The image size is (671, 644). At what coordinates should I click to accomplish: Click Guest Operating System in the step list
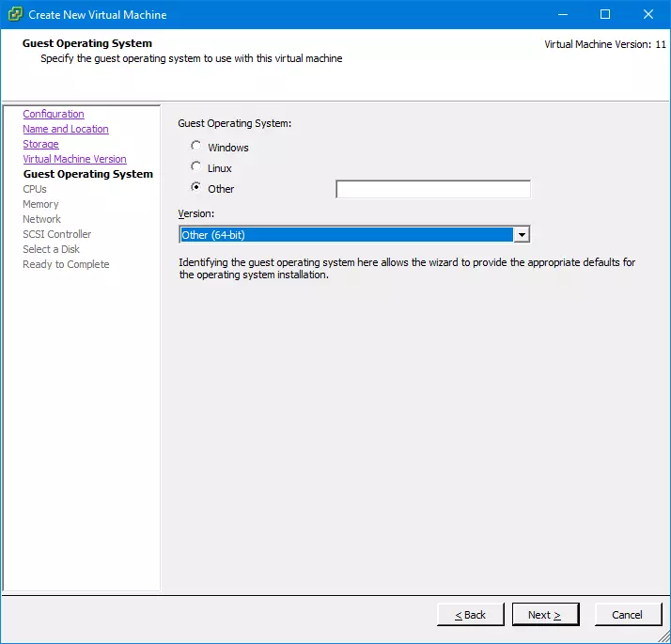(x=87, y=174)
